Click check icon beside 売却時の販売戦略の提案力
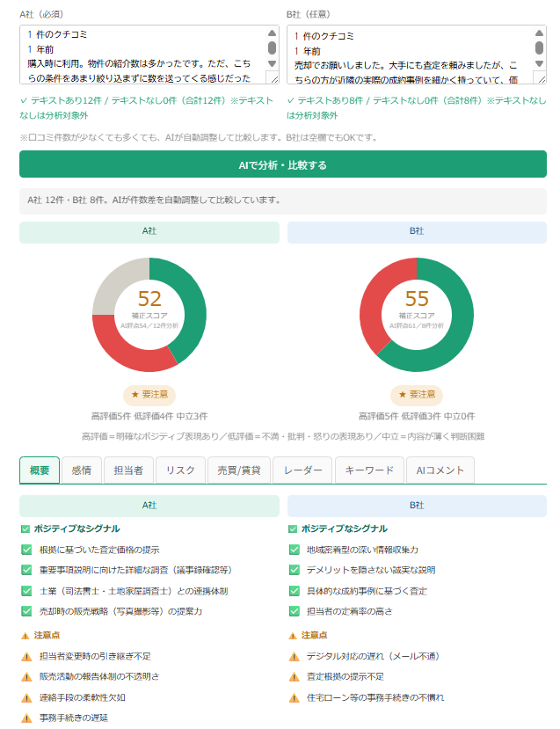560x729 pixels. click(x=26, y=611)
